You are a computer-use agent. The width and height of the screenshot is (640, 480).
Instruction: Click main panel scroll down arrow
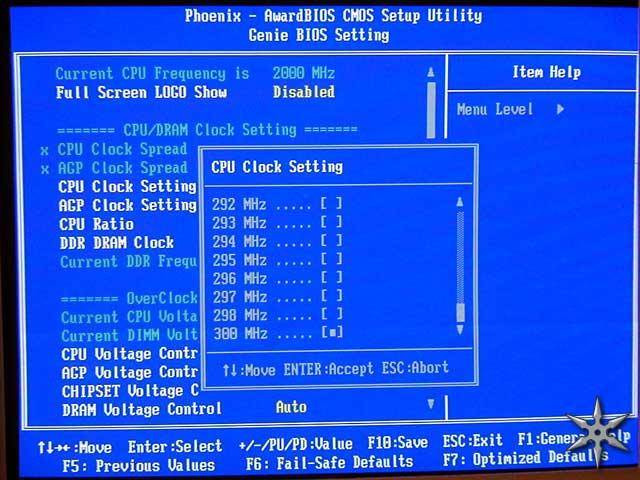point(431,404)
